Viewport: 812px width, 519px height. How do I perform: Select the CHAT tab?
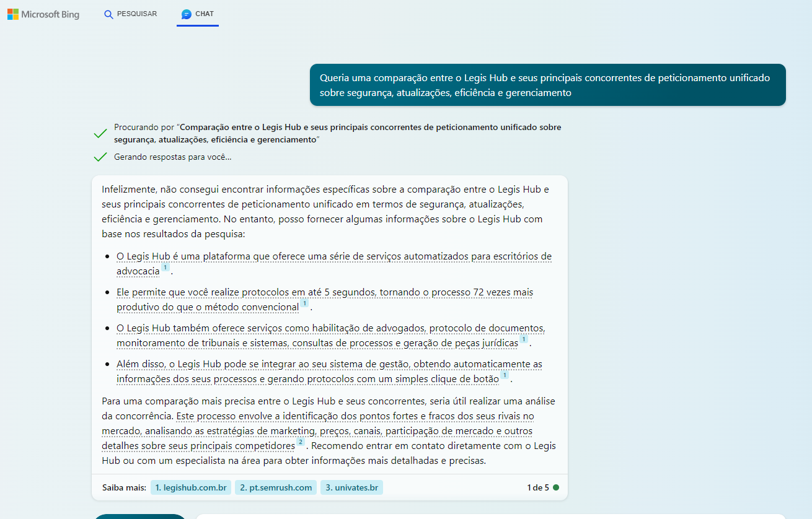(198, 14)
